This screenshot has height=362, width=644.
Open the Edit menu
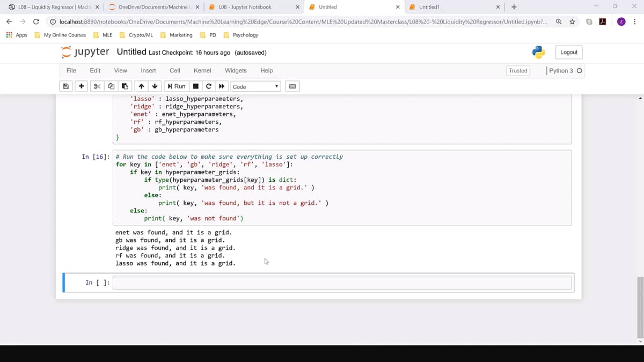coord(95,70)
